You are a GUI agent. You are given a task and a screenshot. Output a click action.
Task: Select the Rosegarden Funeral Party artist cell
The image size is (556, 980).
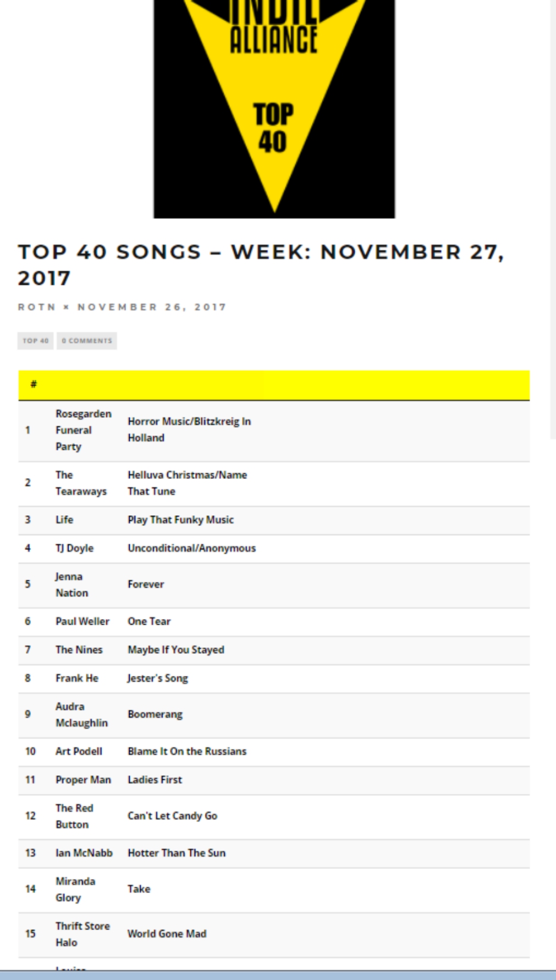tap(83, 430)
